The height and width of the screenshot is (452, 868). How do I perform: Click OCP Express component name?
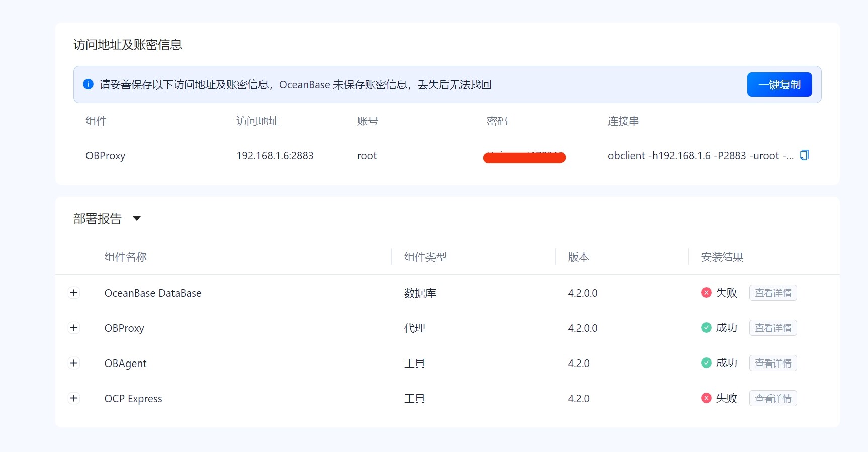click(133, 398)
